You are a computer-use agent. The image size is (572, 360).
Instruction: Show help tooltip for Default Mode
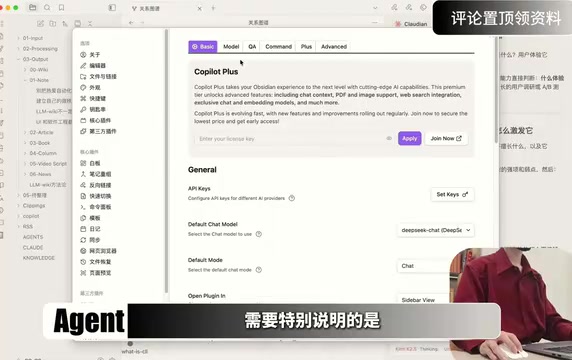259,270
